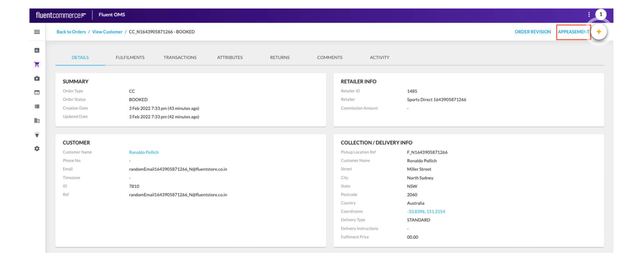Click the -33.8396, 151.2154 coordinates link
The image size is (644, 276).
click(426, 212)
